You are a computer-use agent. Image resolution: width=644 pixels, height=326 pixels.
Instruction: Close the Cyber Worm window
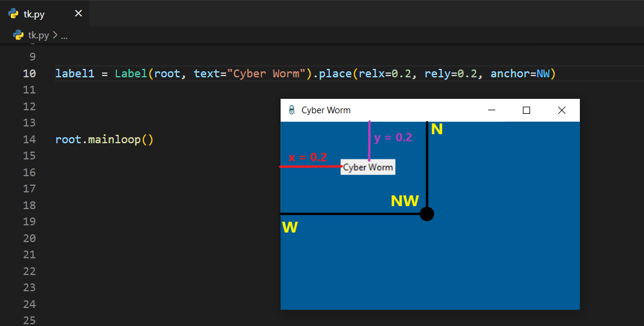point(562,110)
